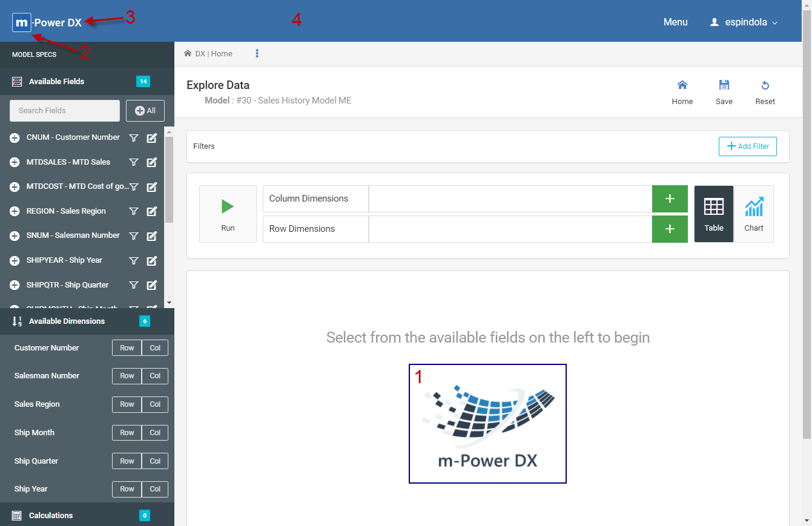The image size is (812, 526).
Task: Click the Row Dimensions input area
Action: [510, 229]
